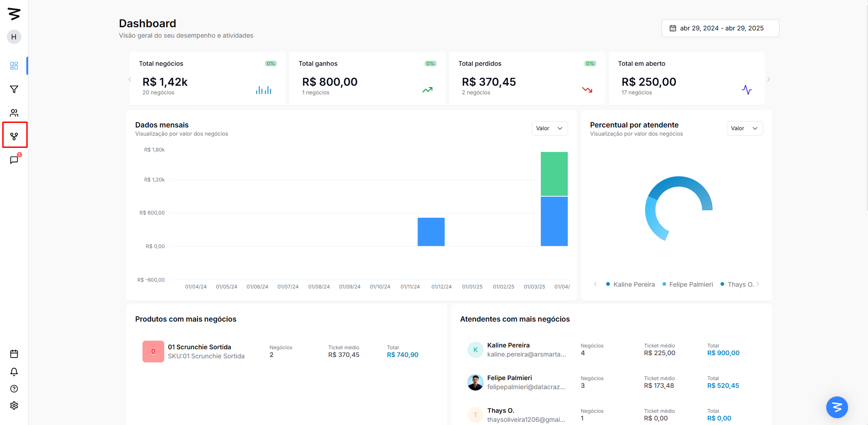868x425 pixels.
Task: Click the next arrow in atendente legend
Action: coord(758,284)
